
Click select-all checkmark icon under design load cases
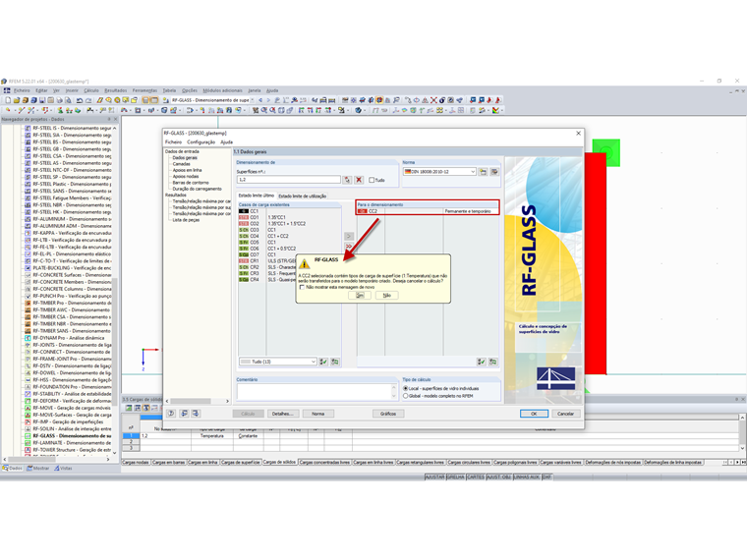click(x=482, y=362)
